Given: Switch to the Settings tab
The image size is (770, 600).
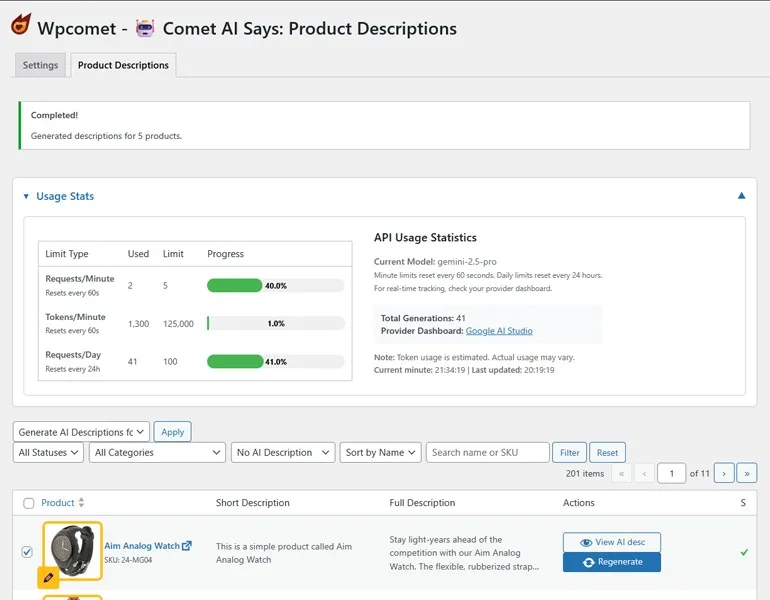Looking at the screenshot, I should [41, 65].
